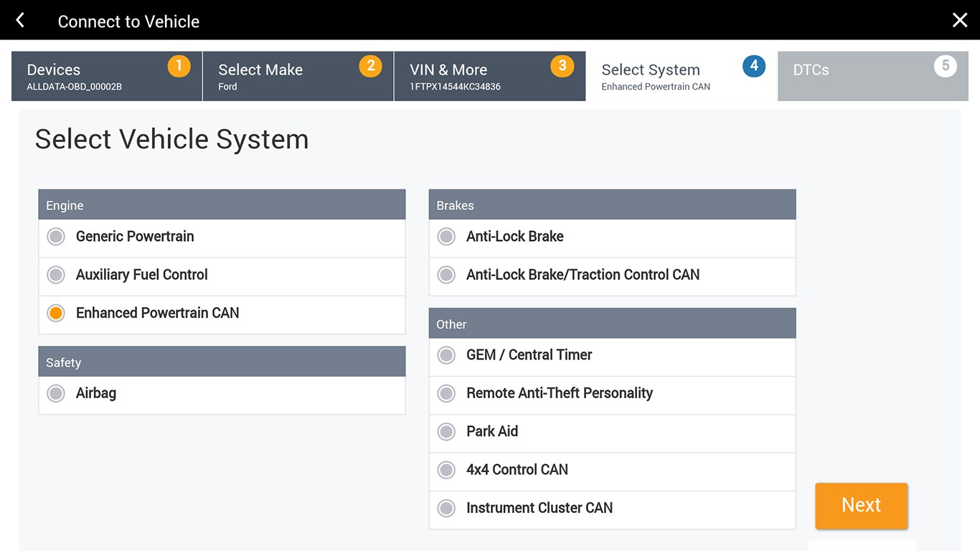980x551 pixels.
Task: Select the Generic Powertrain radio button
Action: (56, 237)
